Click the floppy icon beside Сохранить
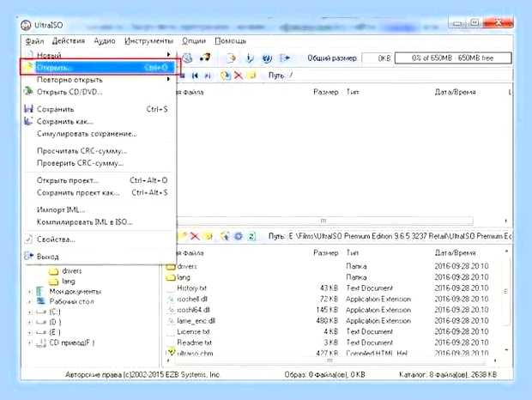 pyautogui.click(x=29, y=109)
